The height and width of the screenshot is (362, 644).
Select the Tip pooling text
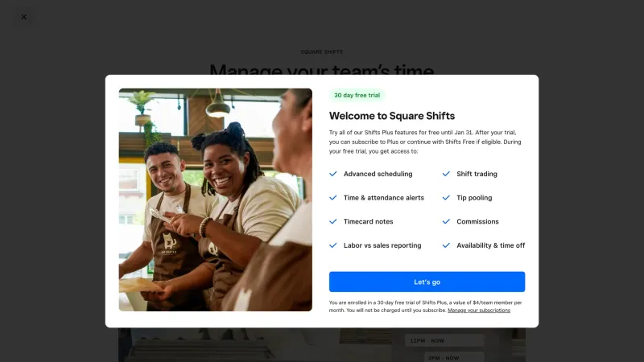[474, 197]
